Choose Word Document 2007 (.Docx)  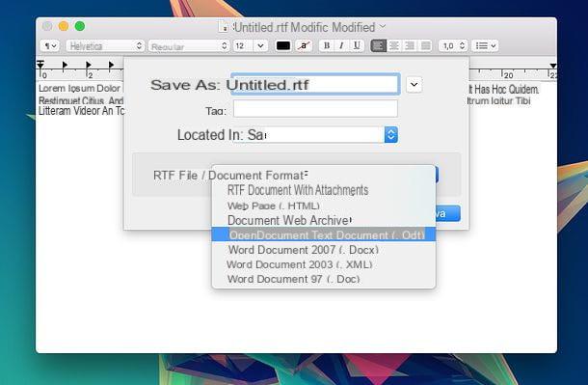click(324, 250)
